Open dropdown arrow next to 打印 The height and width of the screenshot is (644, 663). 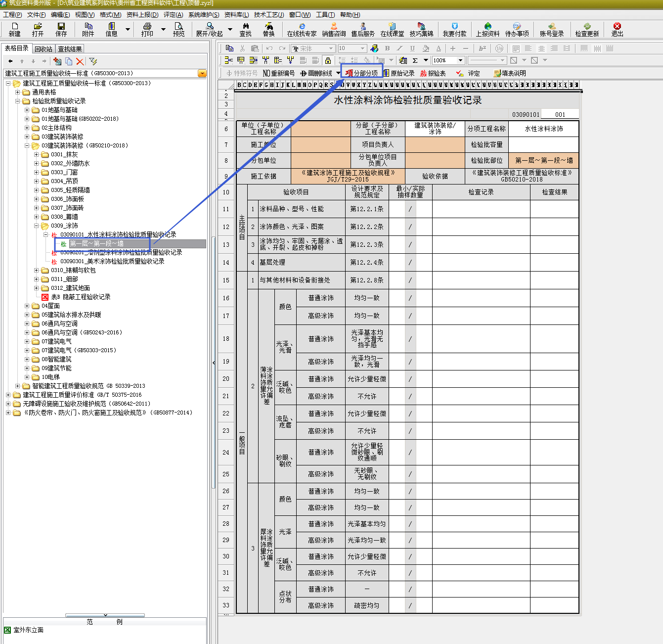pos(163,29)
